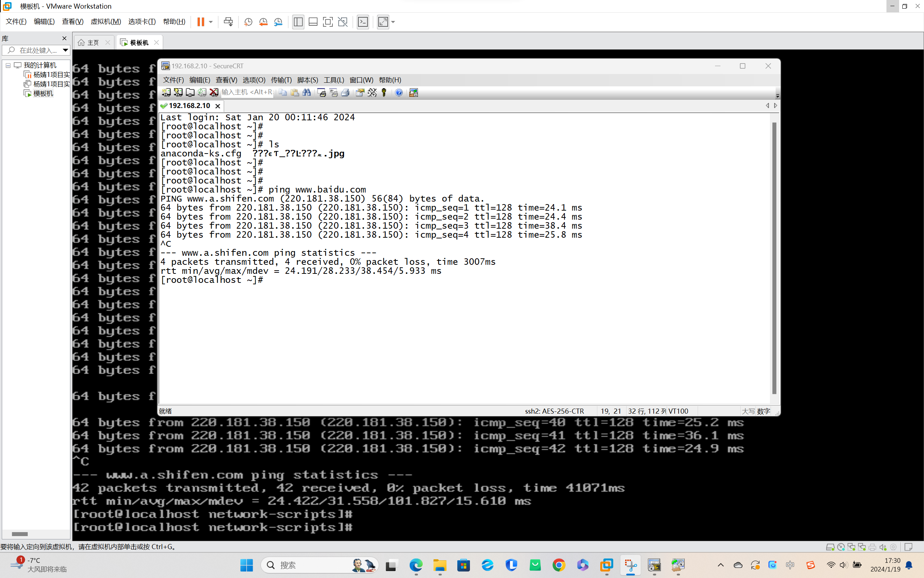Image resolution: width=924 pixels, height=578 pixels.
Task: Click Revert to Snapshot orange arrow icon
Action: tap(263, 22)
